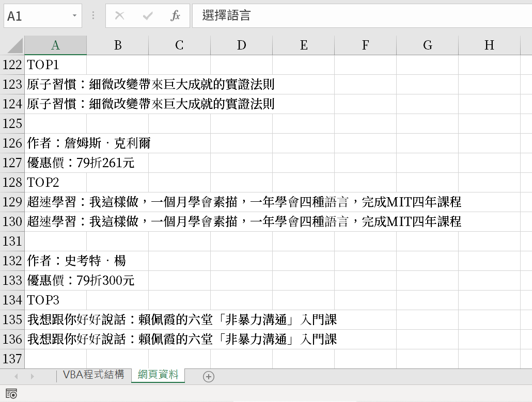Select row 129 header
532x402 pixels.
click(x=12, y=202)
